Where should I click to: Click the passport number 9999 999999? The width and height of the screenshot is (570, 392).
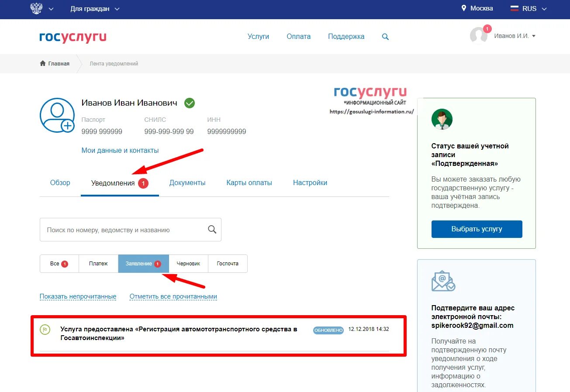(102, 131)
